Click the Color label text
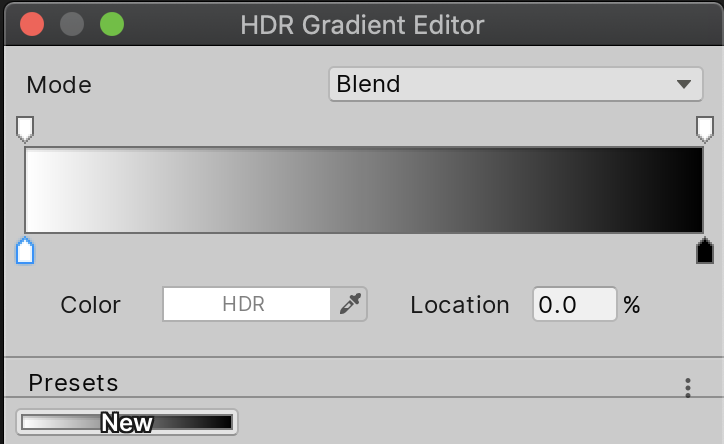The height and width of the screenshot is (444, 724). coord(90,305)
